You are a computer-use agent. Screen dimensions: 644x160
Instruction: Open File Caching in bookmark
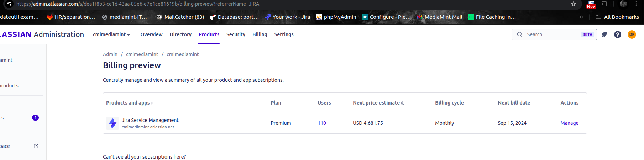pos(492,17)
